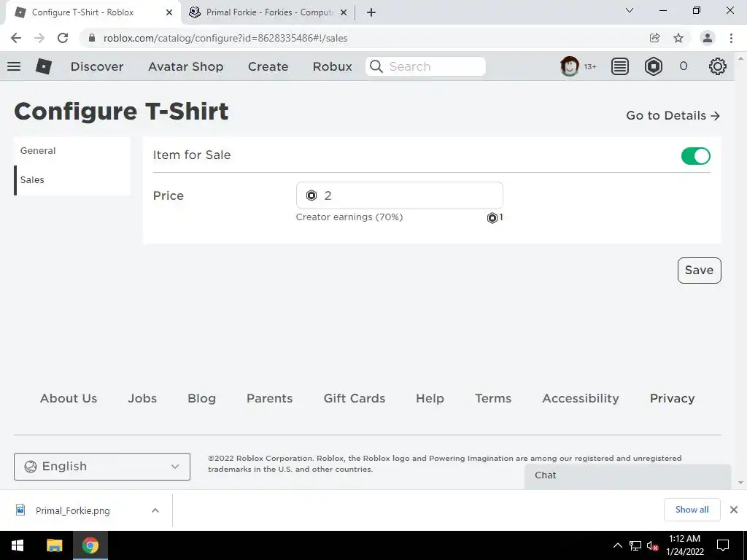Open the Terms footer link
Image resolution: width=747 pixels, height=560 pixels.
tap(492, 398)
